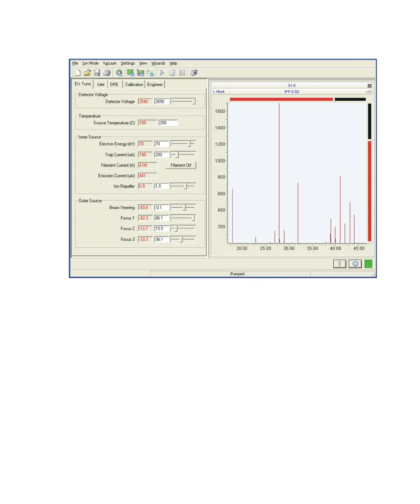Open a tune file using folder icon
This screenshot has height=504, width=420.
pos(87,73)
